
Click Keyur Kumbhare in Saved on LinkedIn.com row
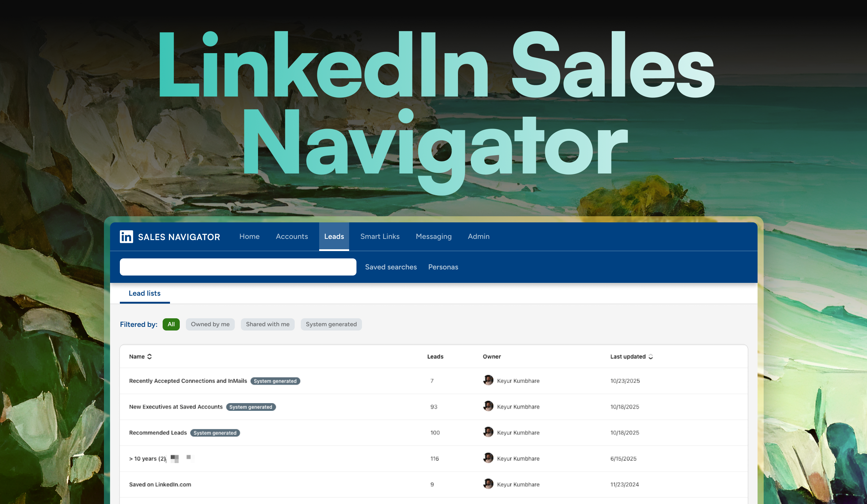point(518,484)
